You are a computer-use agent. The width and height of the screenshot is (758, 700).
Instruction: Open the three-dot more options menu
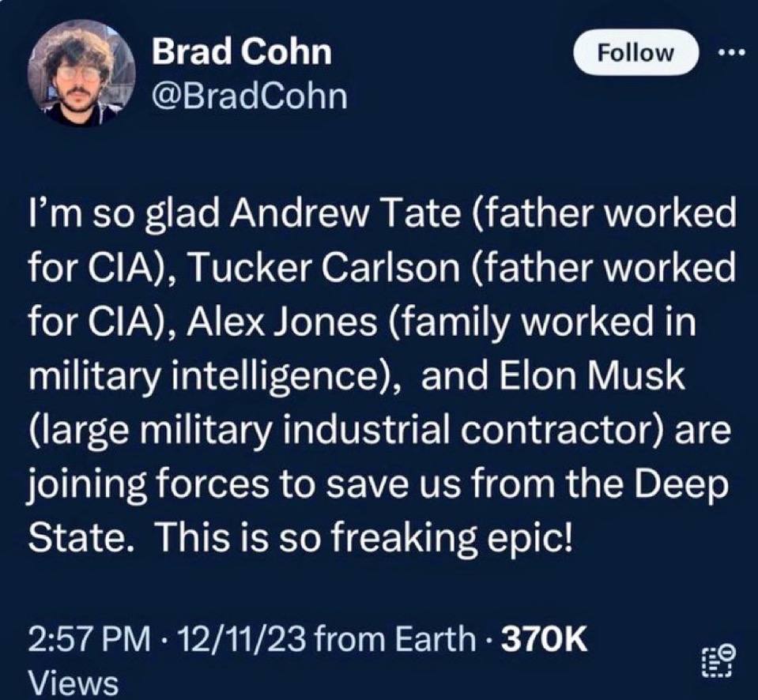point(732,52)
